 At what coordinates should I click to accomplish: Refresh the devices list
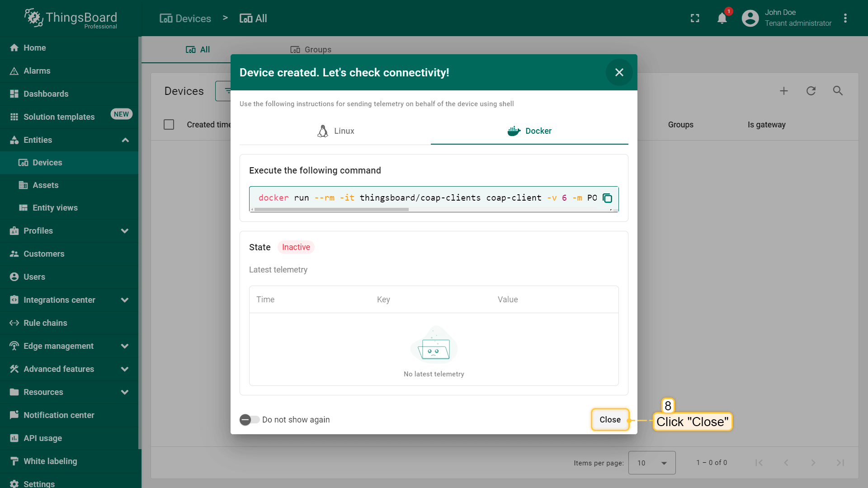[x=811, y=91]
